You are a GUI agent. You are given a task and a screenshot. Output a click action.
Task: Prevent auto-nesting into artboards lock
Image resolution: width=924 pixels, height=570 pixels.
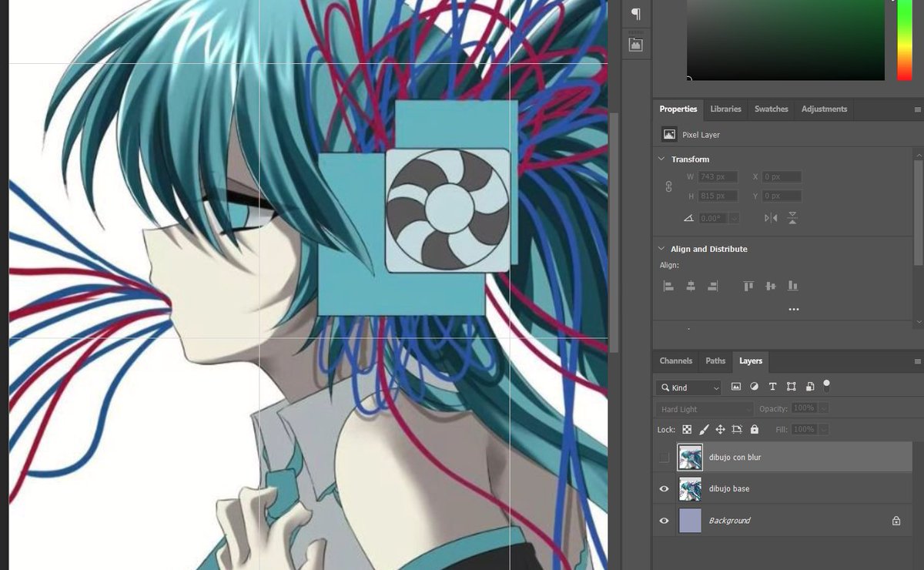[737, 429]
